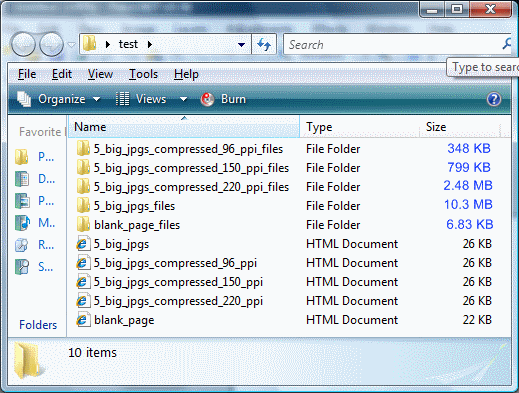Image resolution: width=519 pixels, height=393 pixels.
Task: Click the magnifying glass search icon
Action: (507, 44)
